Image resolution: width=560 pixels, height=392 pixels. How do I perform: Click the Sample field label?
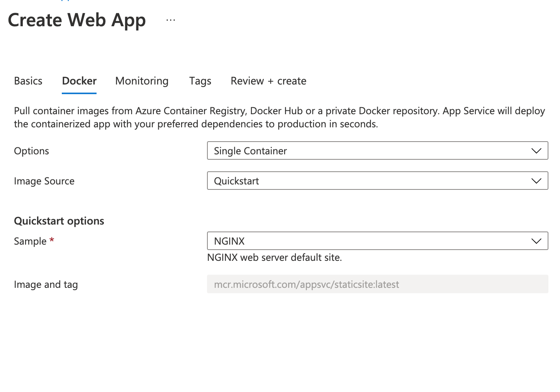click(x=34, y=242)
